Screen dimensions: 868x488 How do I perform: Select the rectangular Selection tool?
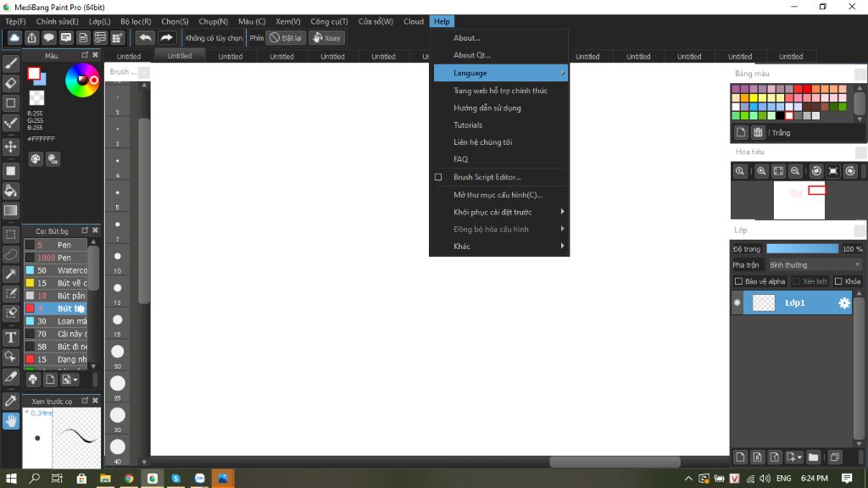pos(10,234)
